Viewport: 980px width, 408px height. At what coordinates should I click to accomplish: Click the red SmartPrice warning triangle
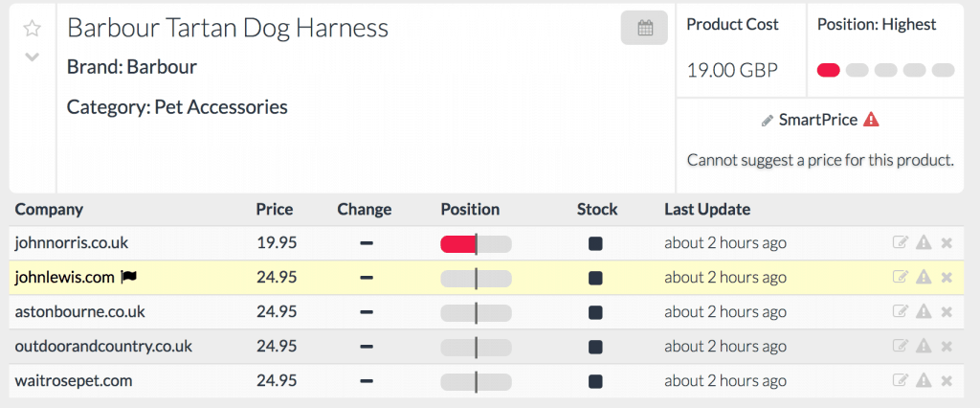pos(871,120)
